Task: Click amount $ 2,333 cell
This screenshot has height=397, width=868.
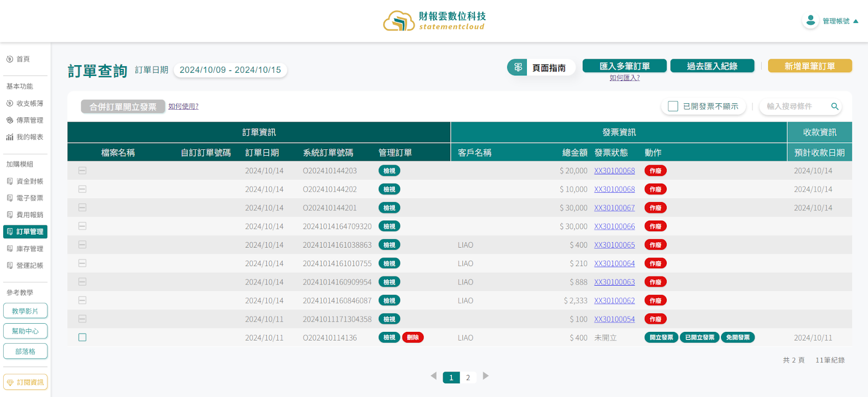Action: 576,300
